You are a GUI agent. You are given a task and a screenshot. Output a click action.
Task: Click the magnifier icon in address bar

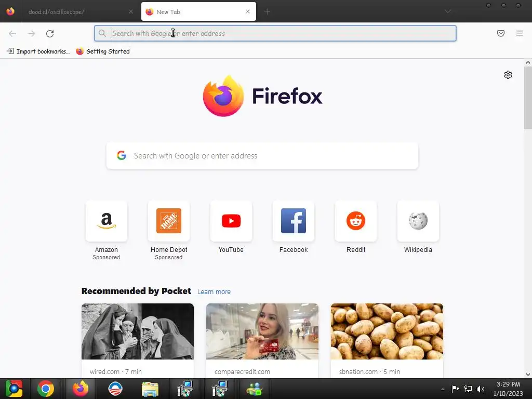point(102,33)
